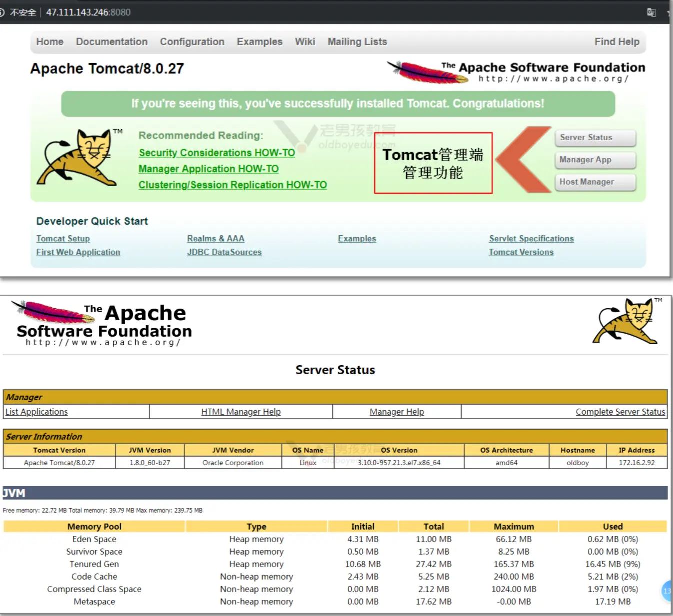Open the Configuration nav item
This screenshot has height=616, width=673.
tap(192, 42)
